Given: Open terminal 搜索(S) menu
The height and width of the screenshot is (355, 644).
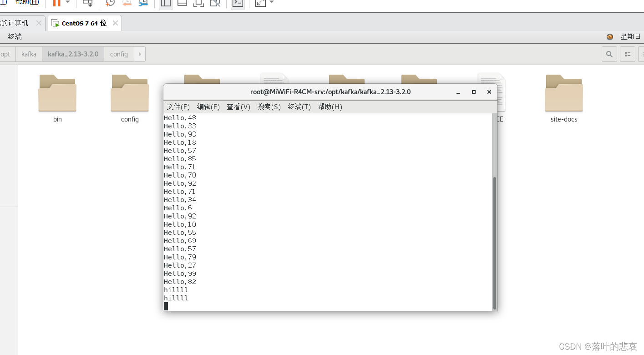Looking at the screenshot, I should pos(269,106).
